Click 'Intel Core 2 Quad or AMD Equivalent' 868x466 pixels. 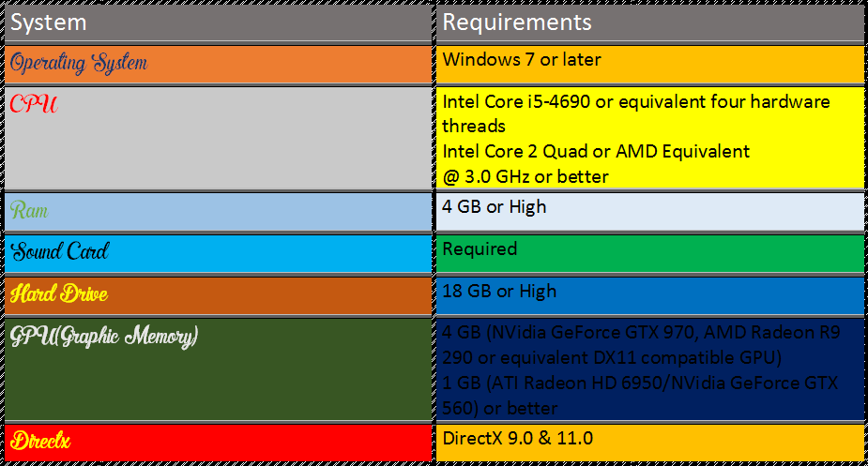click(596, 151)
